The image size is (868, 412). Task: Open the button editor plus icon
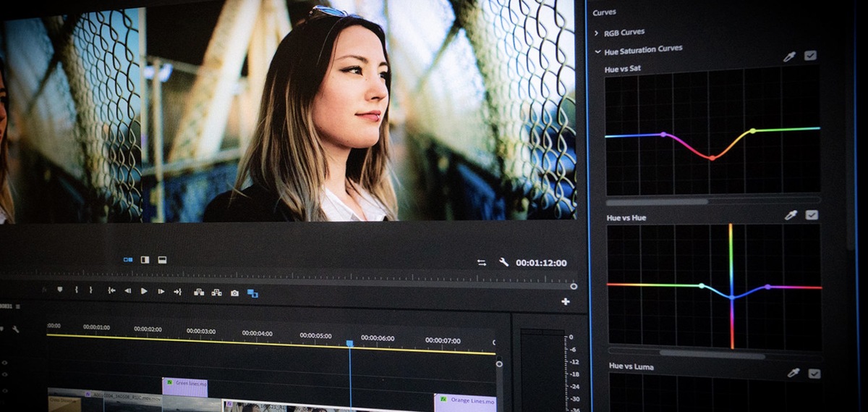[566, 301]
